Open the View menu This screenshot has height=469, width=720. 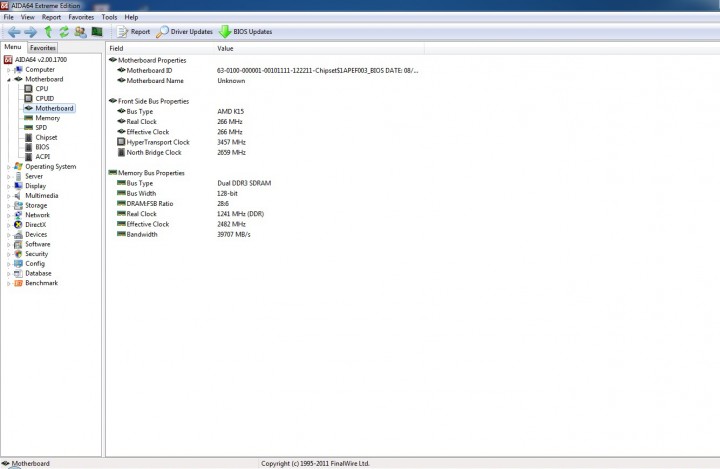pos(28,17)
